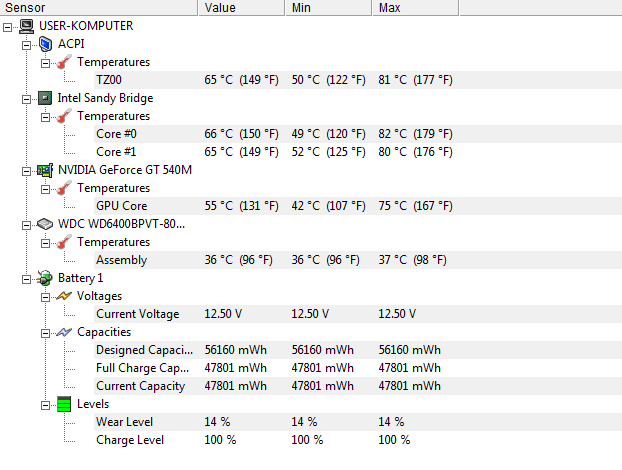Click the thermometer icon under ACPI
Viewport: 622px width, 470px height.
[64, 62]
